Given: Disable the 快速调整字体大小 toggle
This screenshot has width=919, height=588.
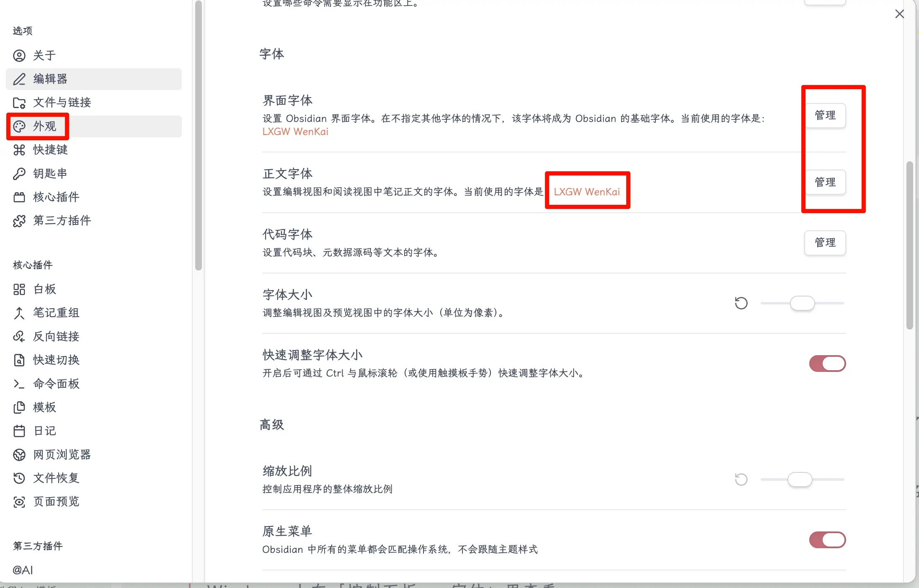Looking at the screenshot, I should [x=827, y=364].
